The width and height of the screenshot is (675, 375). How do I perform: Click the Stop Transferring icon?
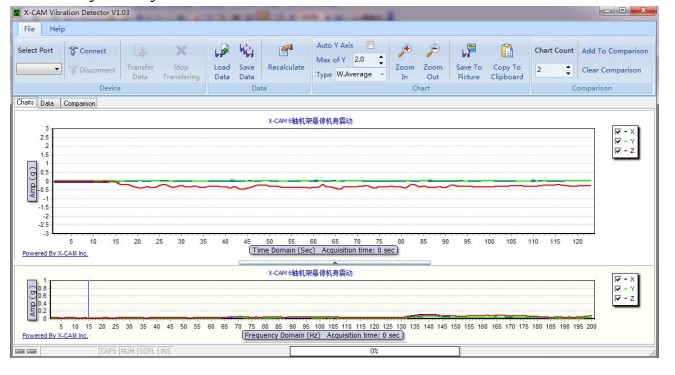pyautogui.click(x=181, y=51)
